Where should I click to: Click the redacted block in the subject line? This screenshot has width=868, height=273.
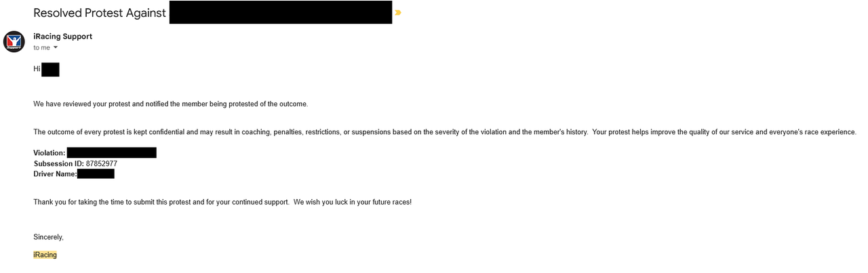pyautogui.click(x=281, y=12)
